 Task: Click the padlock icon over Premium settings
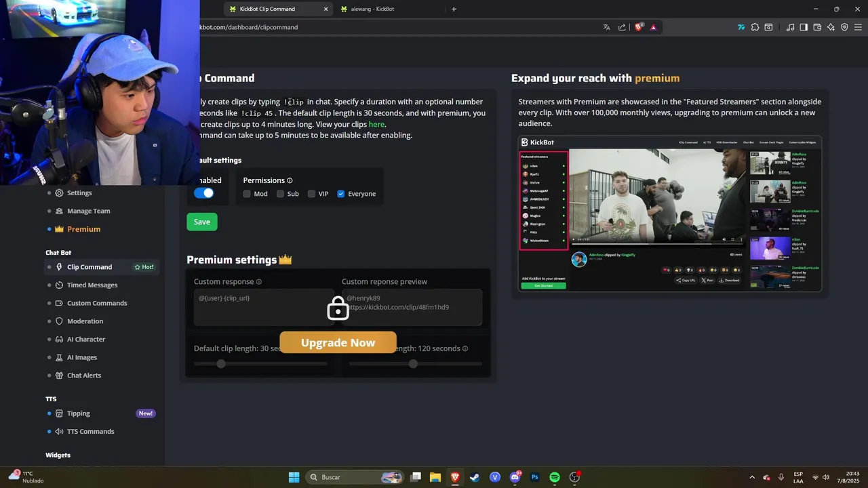coord(338,308)
